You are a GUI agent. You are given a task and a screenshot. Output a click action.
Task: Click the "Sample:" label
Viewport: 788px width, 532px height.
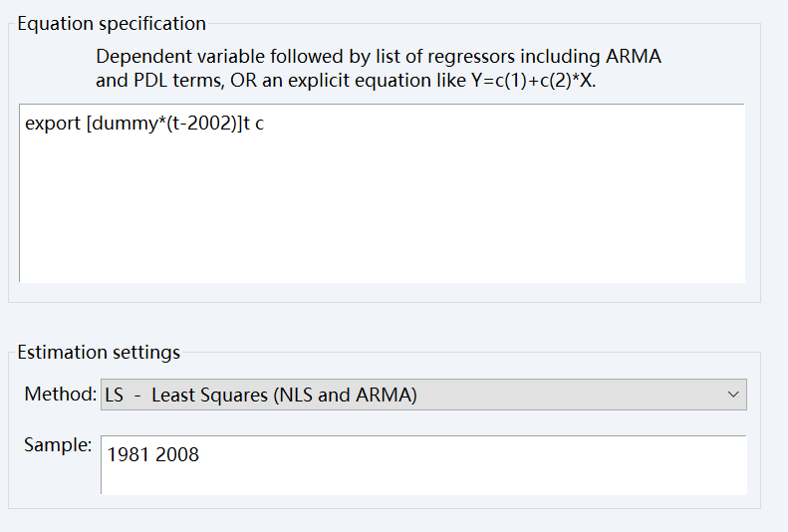pyautogui.click(x=58, y=445)
